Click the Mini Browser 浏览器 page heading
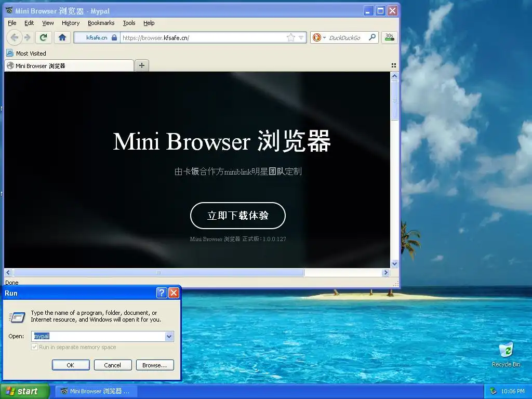 222,141
